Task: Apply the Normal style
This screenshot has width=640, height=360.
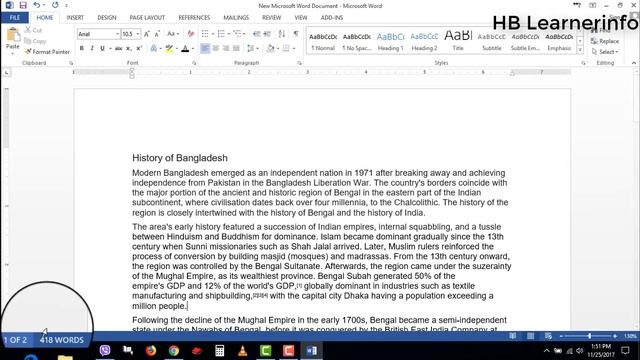Action: 323,42
